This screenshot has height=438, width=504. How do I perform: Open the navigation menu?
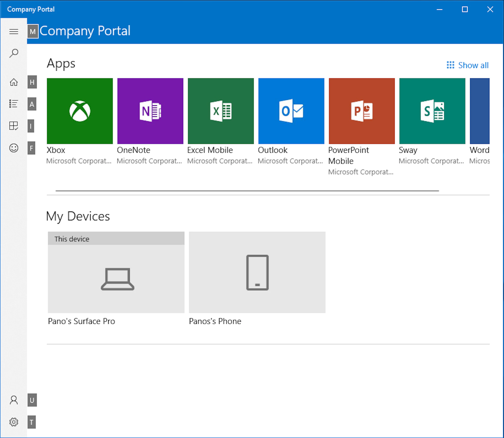click(x=14, y=31)
